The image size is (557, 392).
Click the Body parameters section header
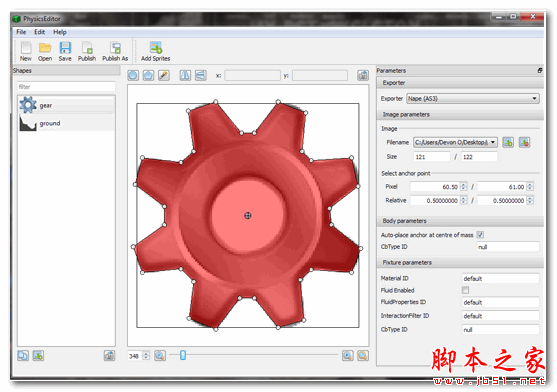point(460,221)
